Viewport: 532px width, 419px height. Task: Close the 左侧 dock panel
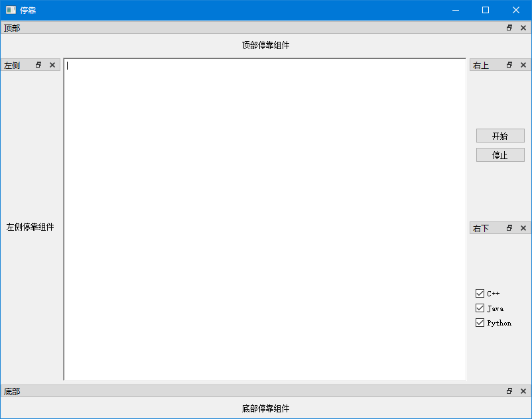(52, 65)
